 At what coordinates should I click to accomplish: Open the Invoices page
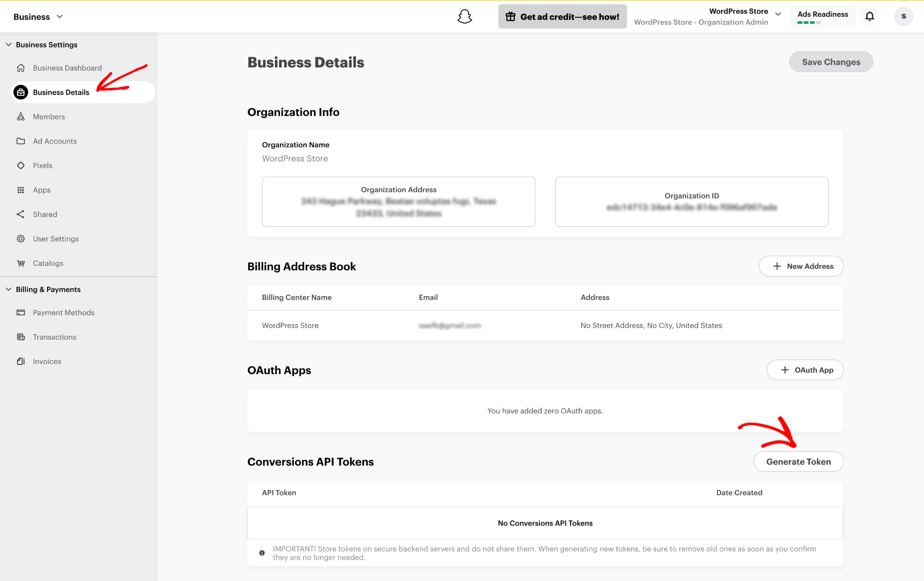click(47, 362)
